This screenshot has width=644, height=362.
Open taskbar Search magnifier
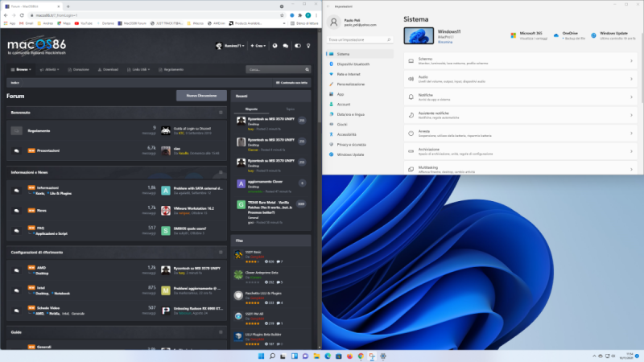(272, 356)
